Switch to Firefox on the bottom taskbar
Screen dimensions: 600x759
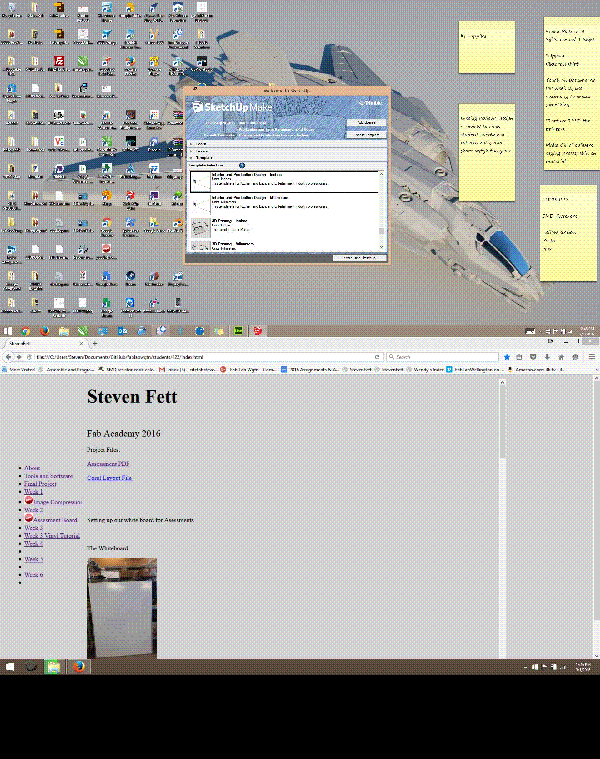(79, 667)
